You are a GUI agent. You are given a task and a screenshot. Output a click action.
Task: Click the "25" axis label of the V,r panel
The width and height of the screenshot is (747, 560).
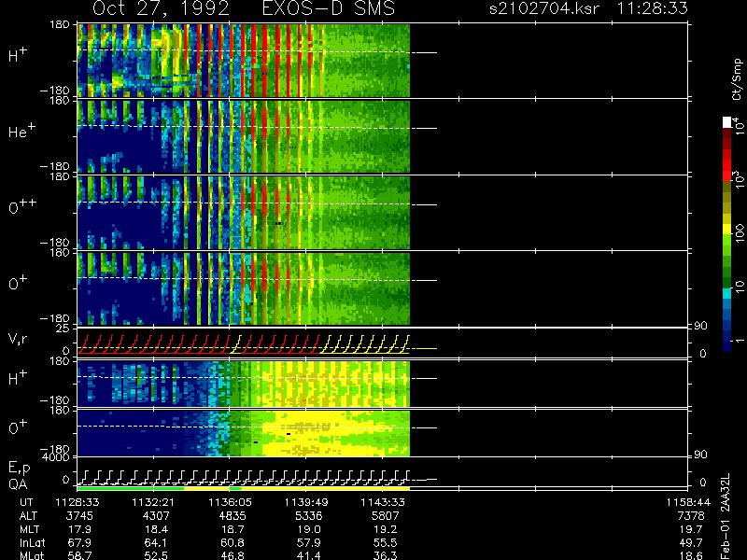(64, 329)
